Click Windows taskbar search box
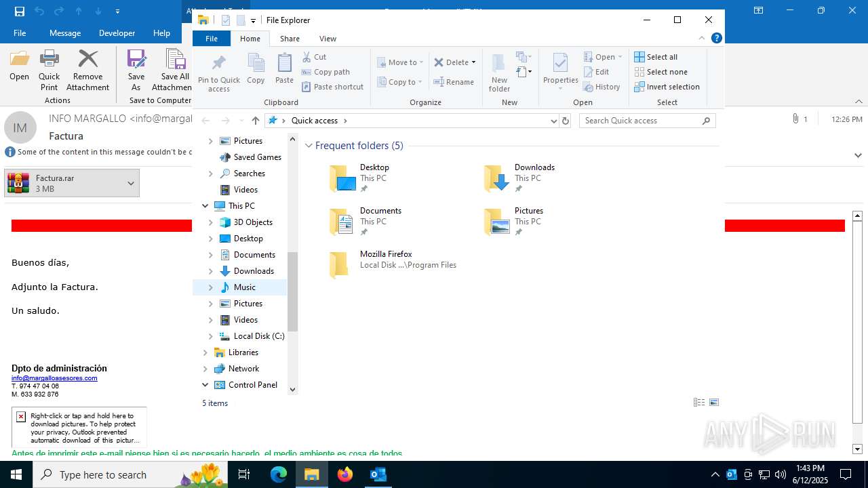The height and width of the screenshot is (488, 868). (x=130, y=474)
